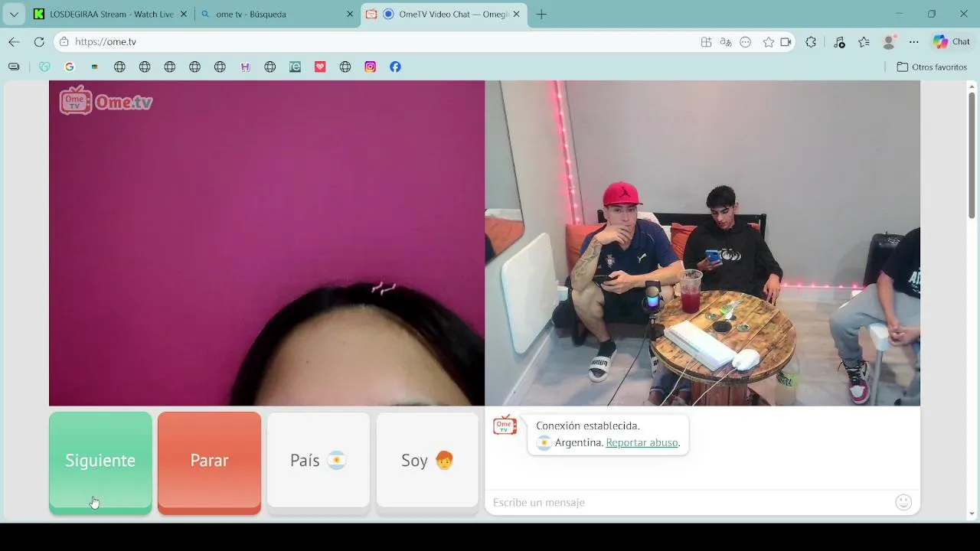Image resolution: width=980 pixels, height=551 pixels.
Task: Add this page to favorites star
Action: coord(769,42)
